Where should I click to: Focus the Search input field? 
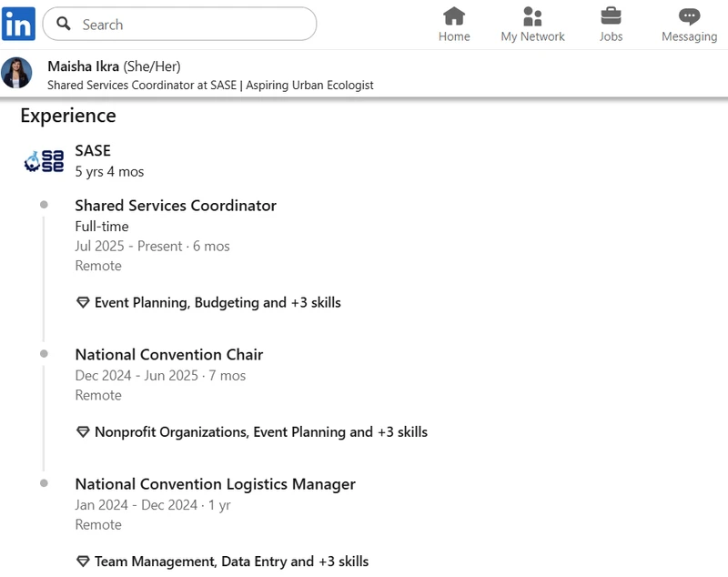click(179, 24)
